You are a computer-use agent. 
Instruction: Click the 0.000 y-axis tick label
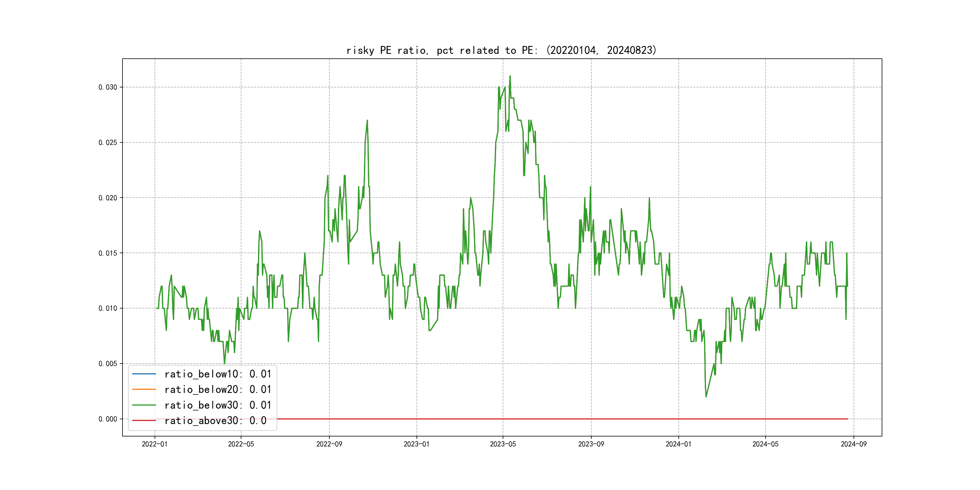[x=108, y=419]
